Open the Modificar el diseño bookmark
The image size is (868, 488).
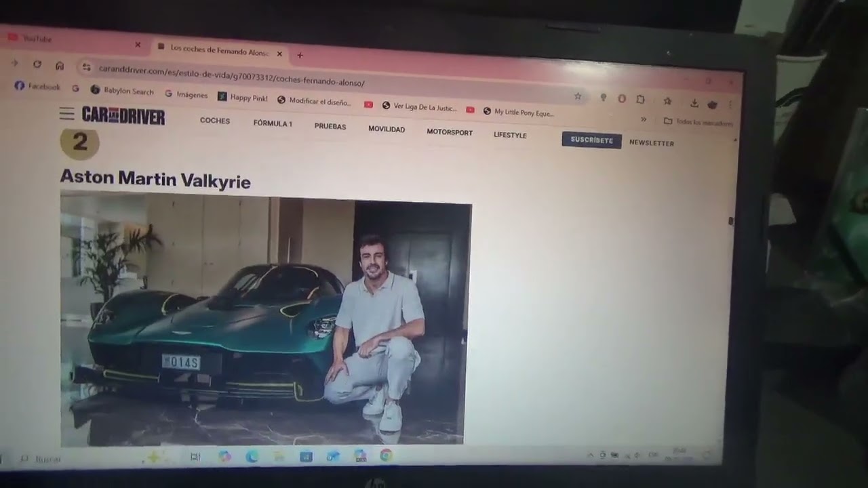pyautogui.click(x=315, y=101)
